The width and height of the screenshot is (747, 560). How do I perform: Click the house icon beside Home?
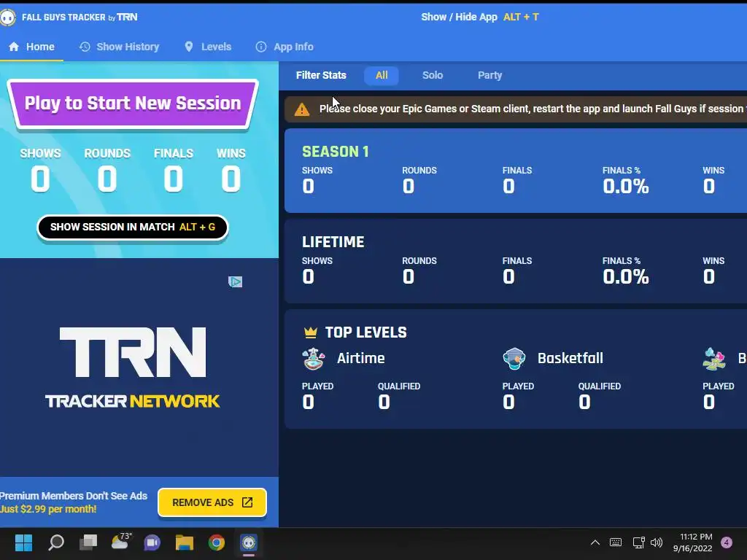click(14, 47)
